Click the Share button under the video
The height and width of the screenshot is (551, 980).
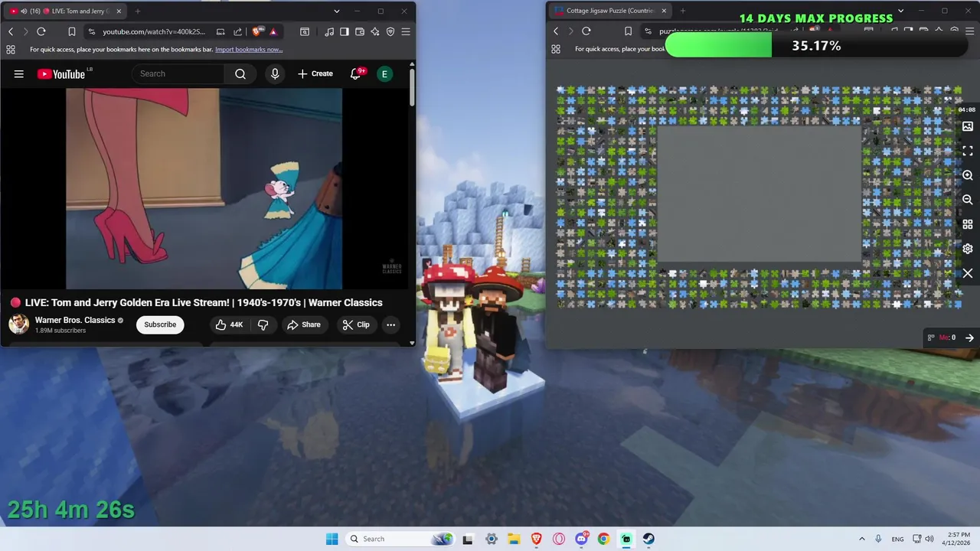coord(304,324)
